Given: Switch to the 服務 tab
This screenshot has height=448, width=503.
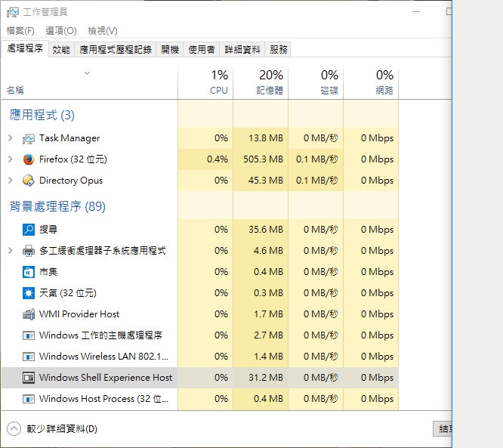Looking at the screenshot, I should tap(278, 49).
